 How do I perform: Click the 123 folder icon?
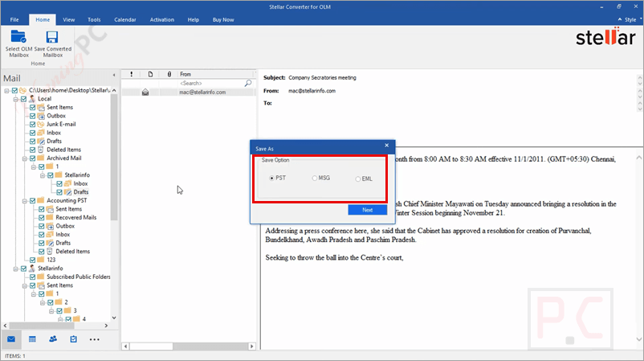41,260
